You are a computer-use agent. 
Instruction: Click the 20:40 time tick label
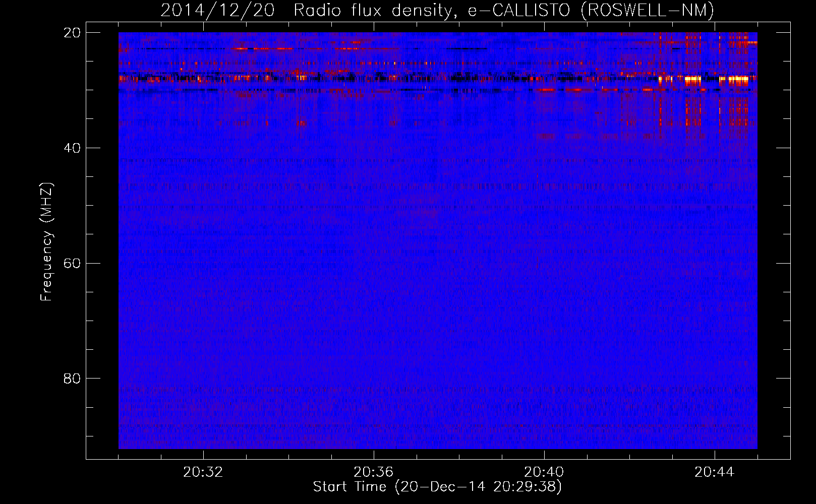(x=544, y=472)
